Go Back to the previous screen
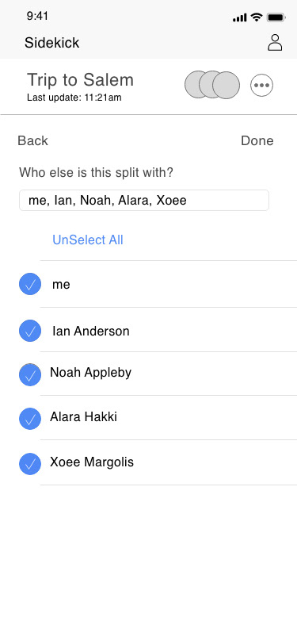This screenshot has height=644, width=297. 32,140
